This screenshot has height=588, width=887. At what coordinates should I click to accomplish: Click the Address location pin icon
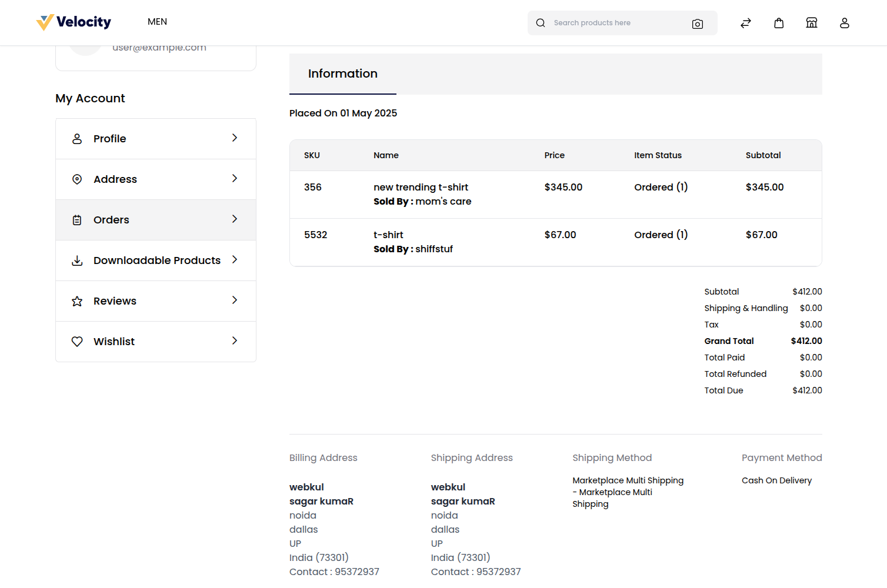coord(77,179)
